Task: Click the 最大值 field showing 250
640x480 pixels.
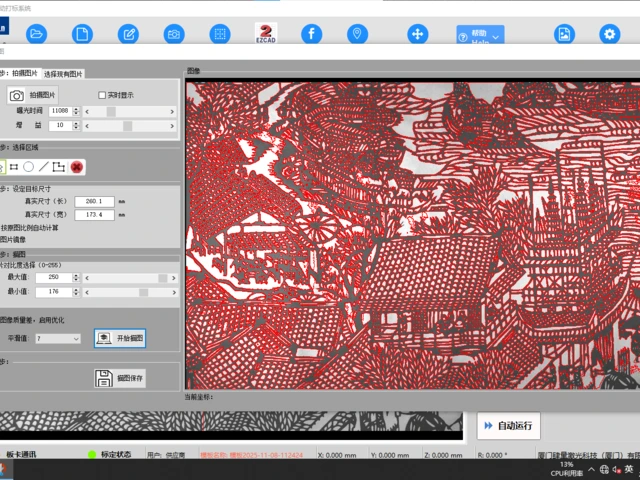Action: pyautogui.click(x=53, y=278)
